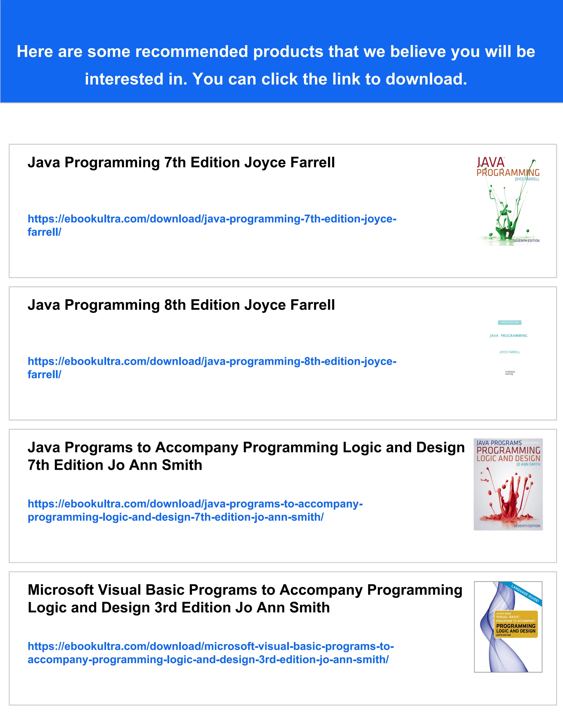Viewport: 563px width, 728px height.
Task: Select the Java Programming 8th Edition title
Action: [x=181, y=305]
